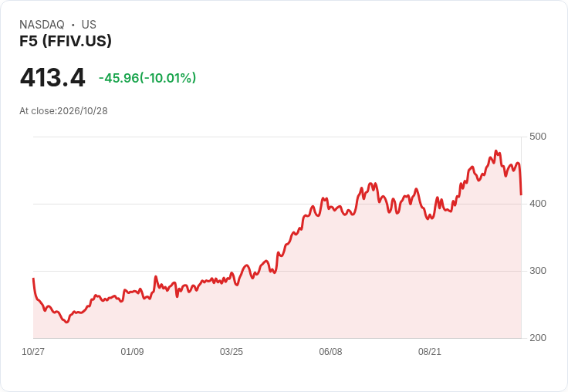Click the dot separator between NASDAQ and US
Screen dimensions: 568x392
coord(73,25)
